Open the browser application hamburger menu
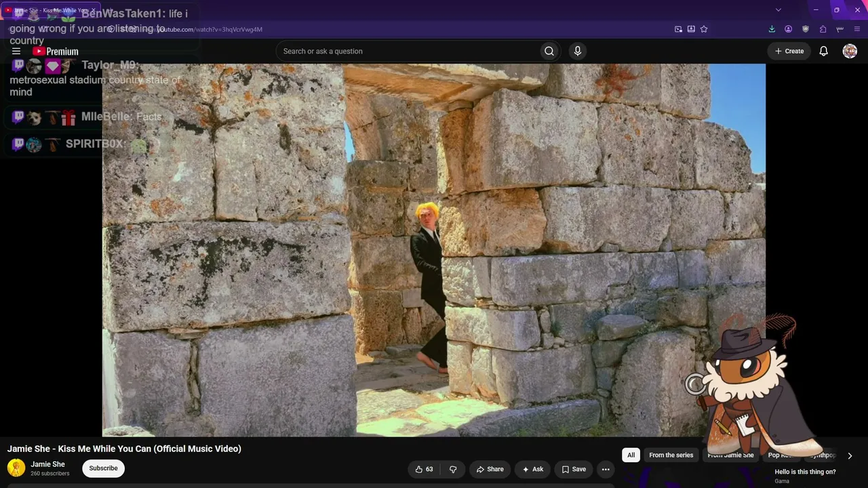 pyautogui.click(x=858, y=29)
